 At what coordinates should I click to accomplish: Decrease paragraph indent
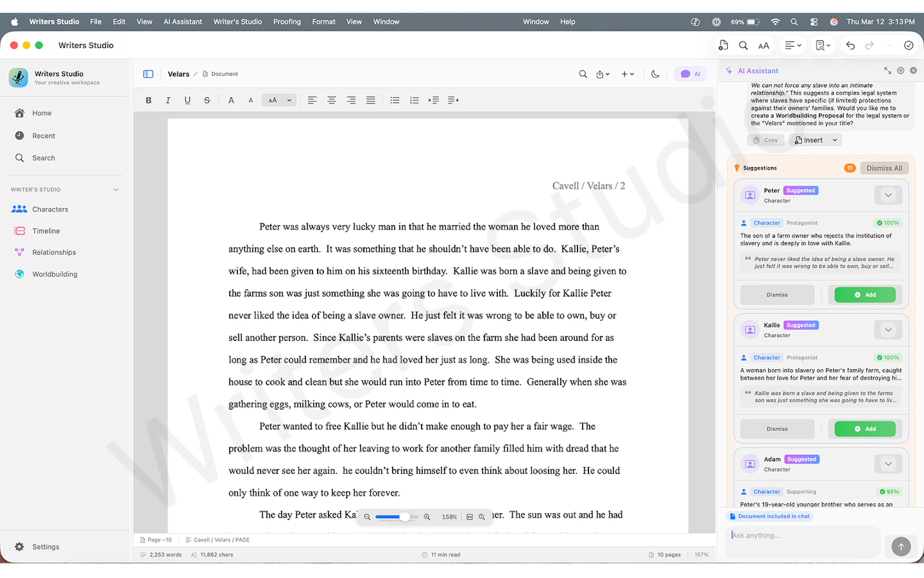(x=453, y=100)
